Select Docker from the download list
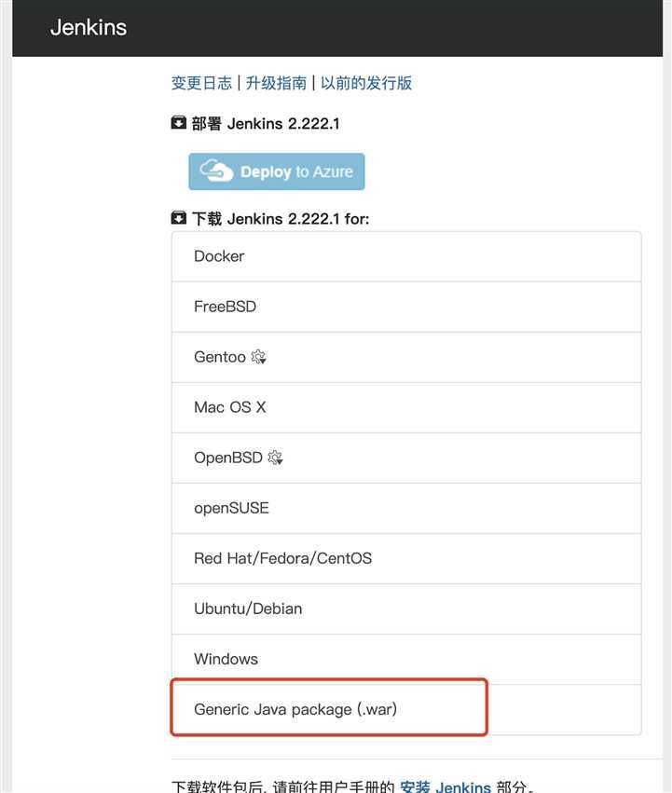The height and width of the screenshot is (793, 672). (x=406, y=256)
